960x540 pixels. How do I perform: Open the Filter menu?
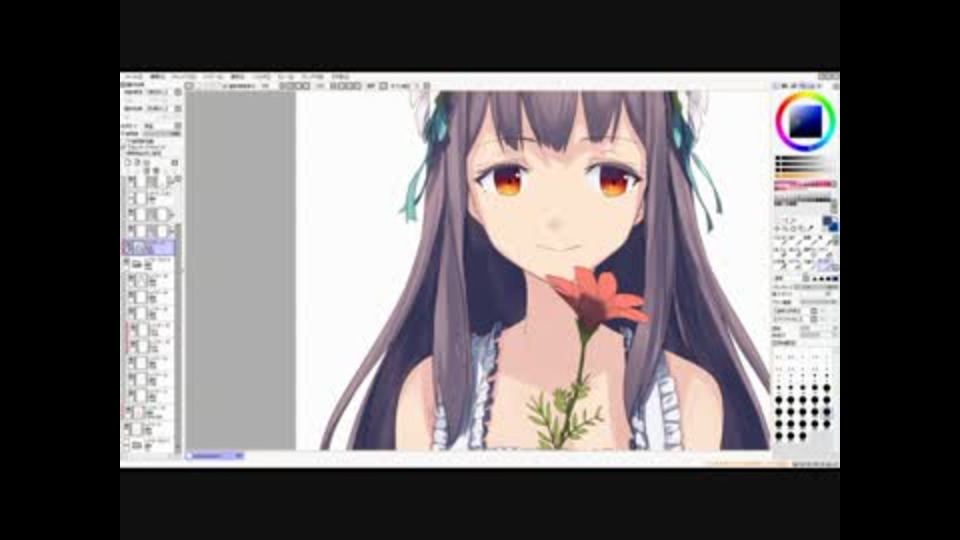[262, 77]
